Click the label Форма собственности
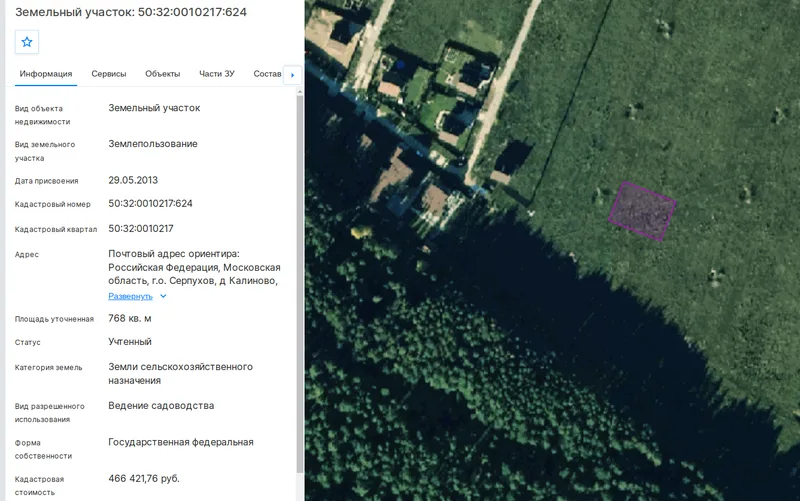The width and height of the screenshot is (800, 501). point(43,449)
